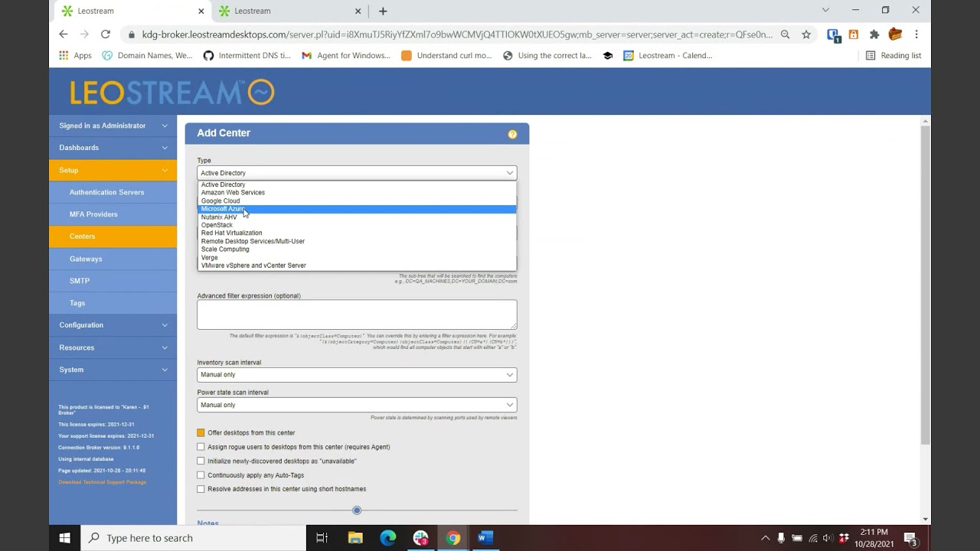Open the Agent for Windows Gmail bookmark
The height and width of the screenshot is (551, 980).
click(346, 55)
